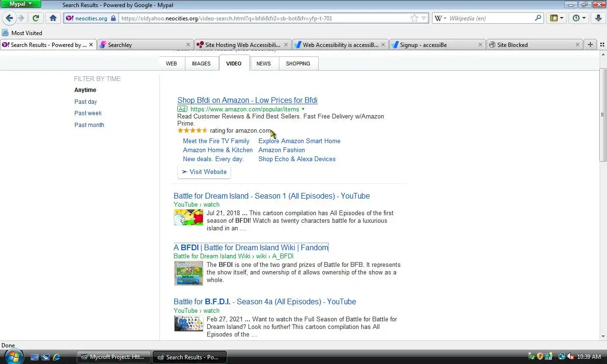Click the security shield tray icon

tap(540, 357)
